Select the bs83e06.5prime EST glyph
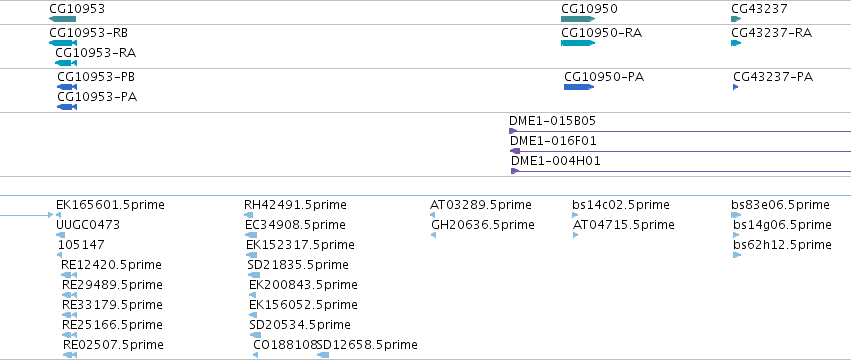Screen dimensions: 851x360 tap(736, 215)
